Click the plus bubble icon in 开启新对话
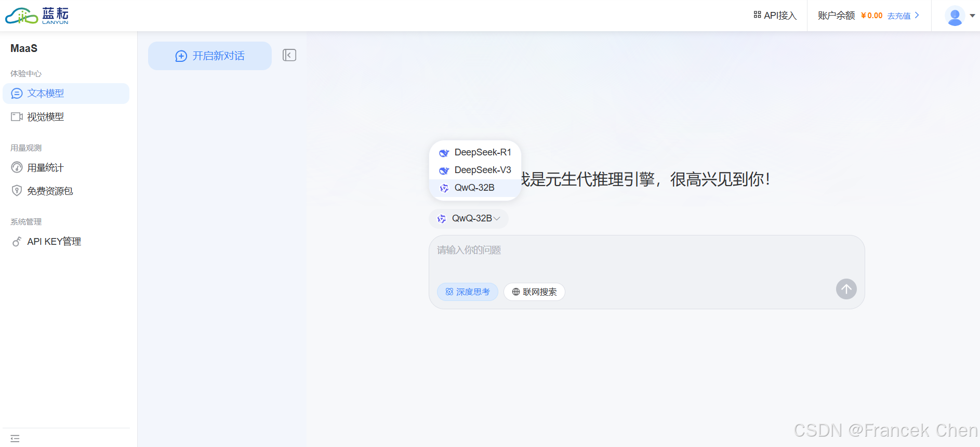This screenshot has height=447, width=980. (x=181, y=56)
